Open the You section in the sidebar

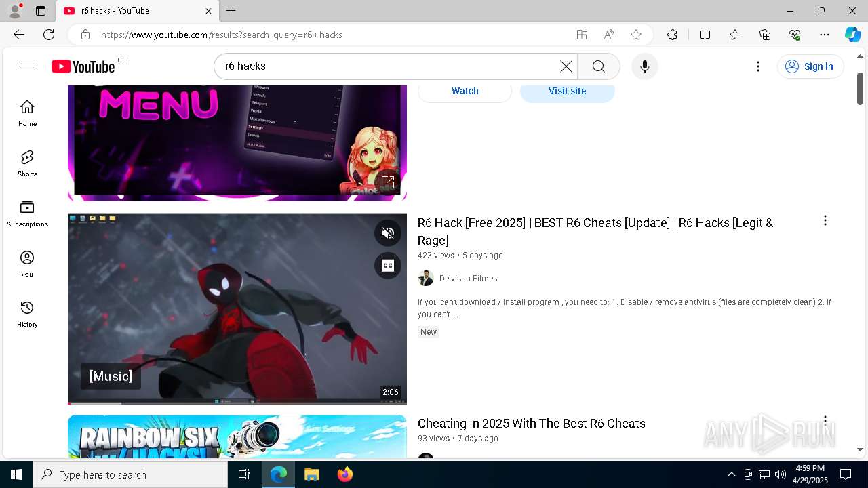click(x=27, y=264)
